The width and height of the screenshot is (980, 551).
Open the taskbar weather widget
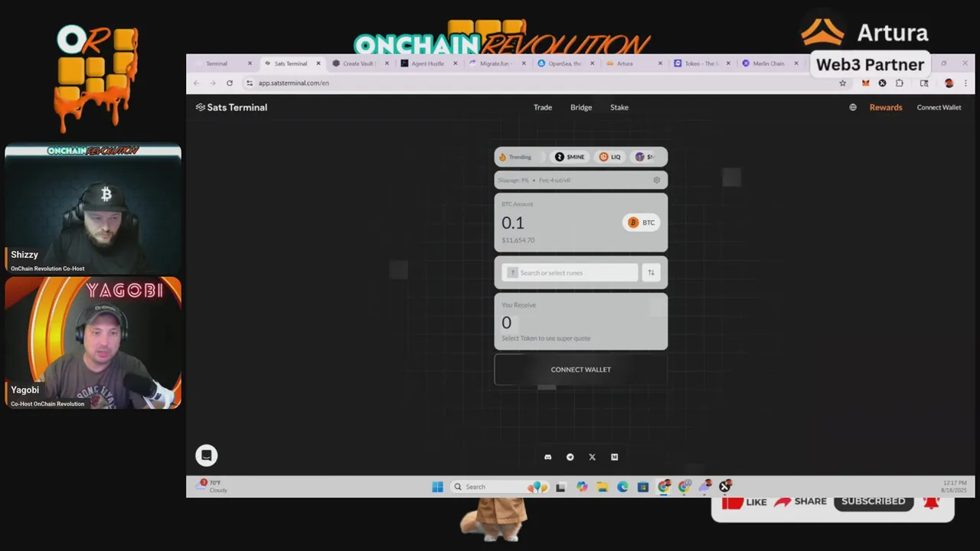tap(212, 486)
